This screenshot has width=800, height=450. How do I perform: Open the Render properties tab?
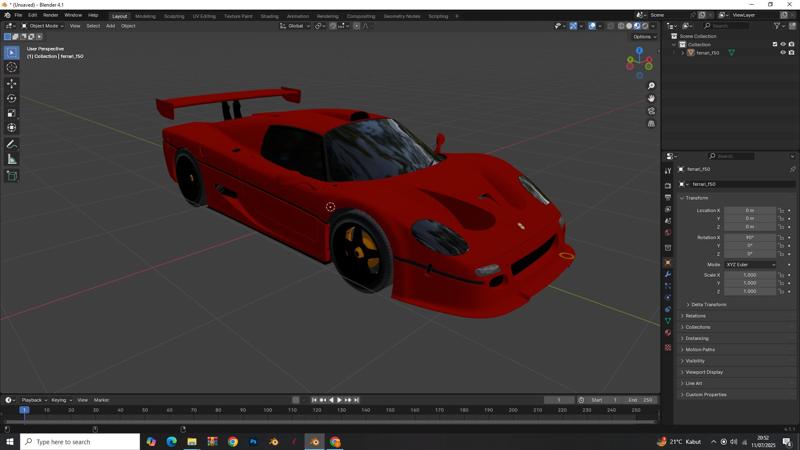pyautogui.click(x=668, y=186)
